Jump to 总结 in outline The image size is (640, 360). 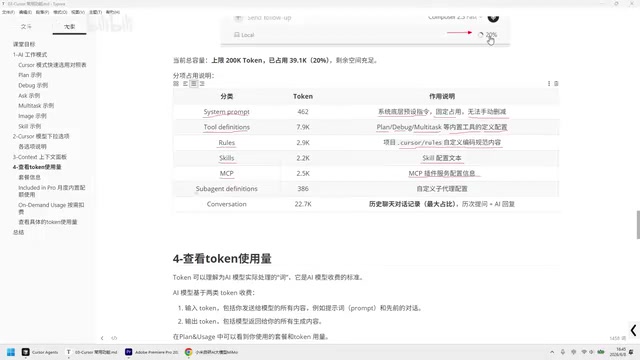pyautogui.click(x=18, y=232)
